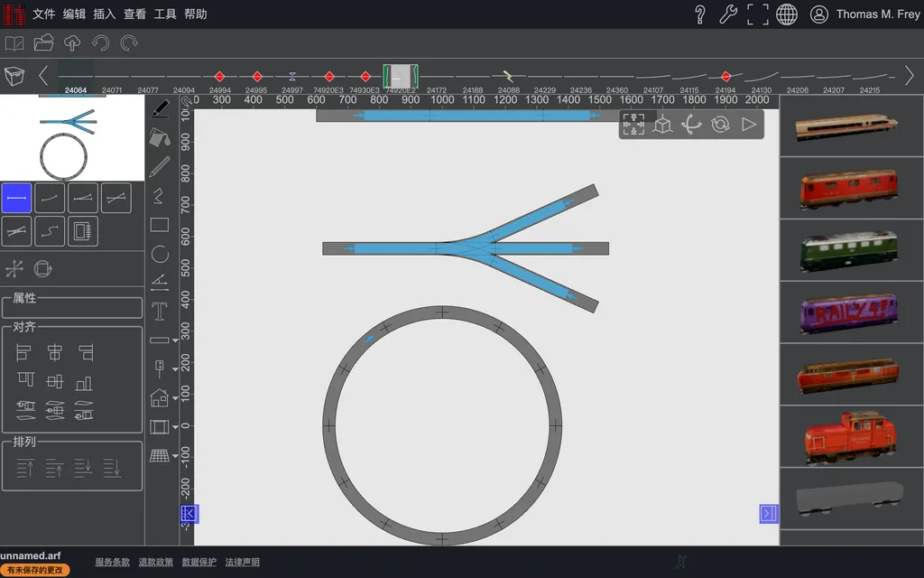Show next tracks with right chevron
Image resolution: width=924 pixels, height=578 pixels.
(910, 76)
